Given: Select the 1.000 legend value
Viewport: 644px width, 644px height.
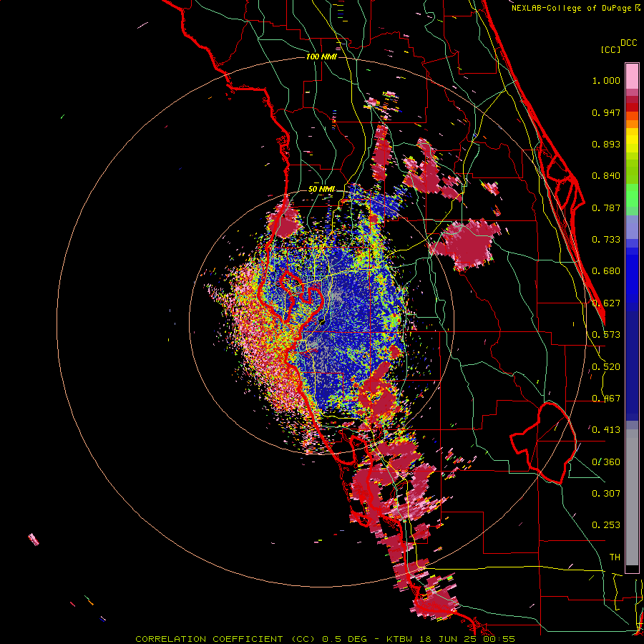Looking at the screenshot, I should pyautogui.click(x=606, y=80).
